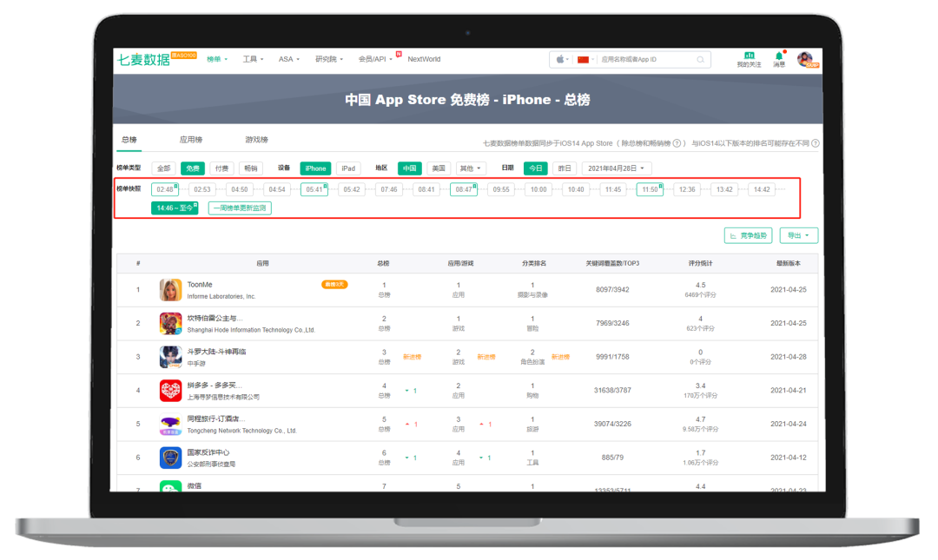Click the 登榜3天 badge on ToonMe

click(334, 285)
